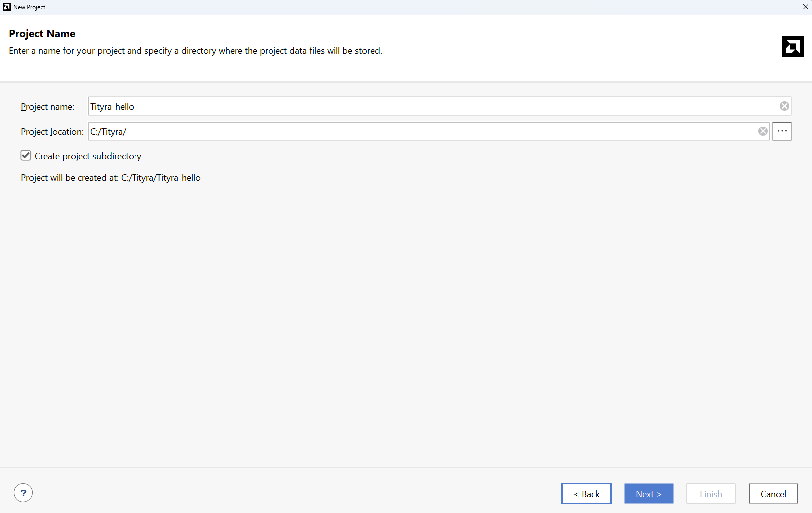
Task: Click the application icon in the title bar
Action: [7, 7]
